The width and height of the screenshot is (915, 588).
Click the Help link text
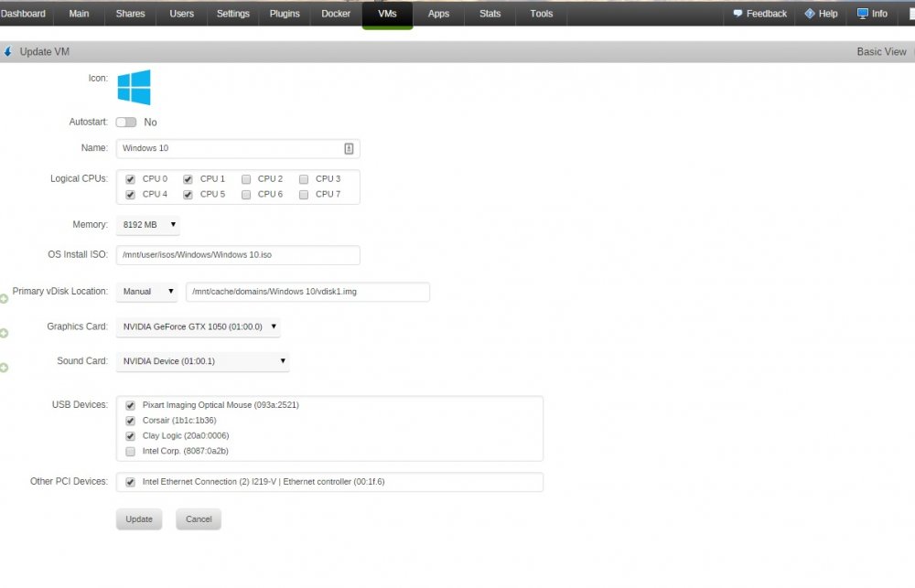click(x=827, y=14)
